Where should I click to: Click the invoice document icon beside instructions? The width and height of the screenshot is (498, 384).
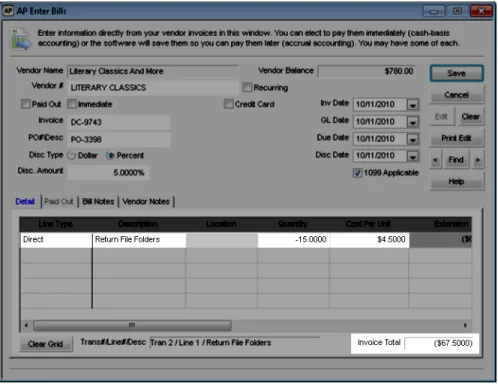point(21,39)
